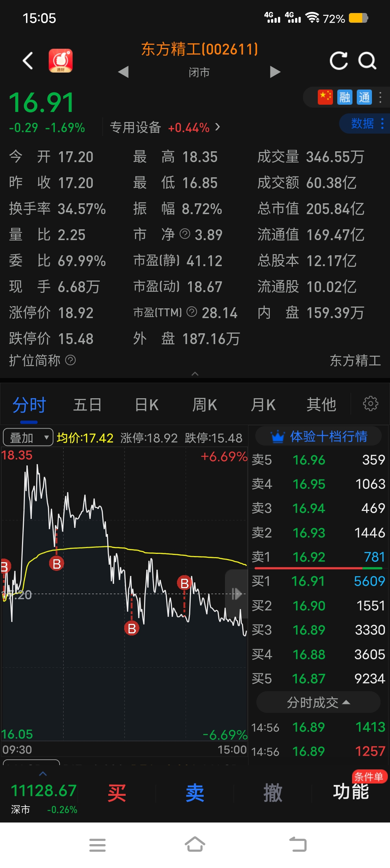Expand the 叠加 overlay dropdown
The image size is (390, 868).
28,438
